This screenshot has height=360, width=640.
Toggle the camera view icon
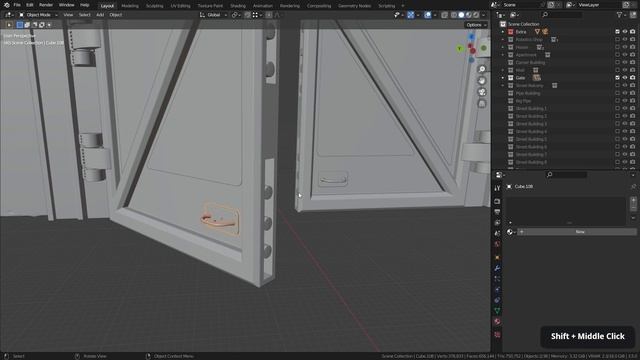[x=482, y=92]
